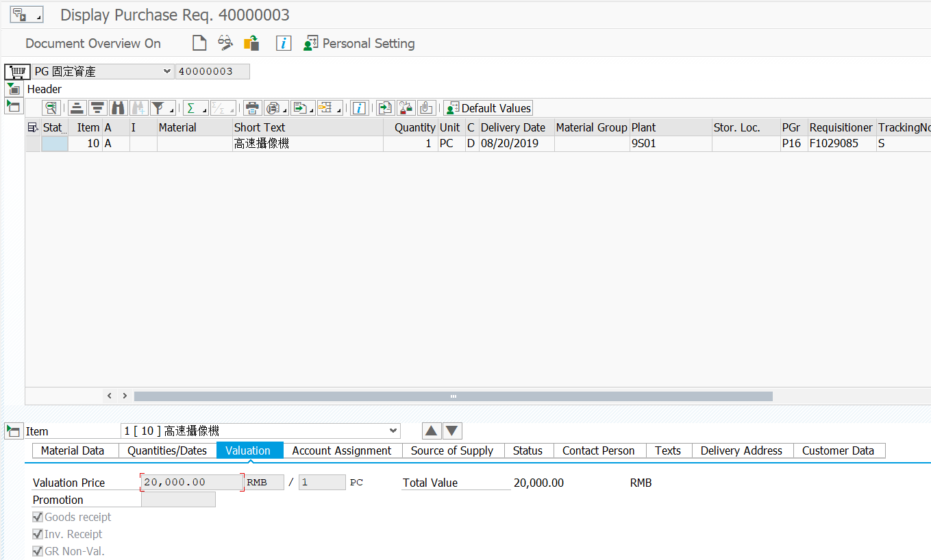The image size is (931, 560).
Task: Sort the item list in ascending order
Action: click(x=77, y=107)
